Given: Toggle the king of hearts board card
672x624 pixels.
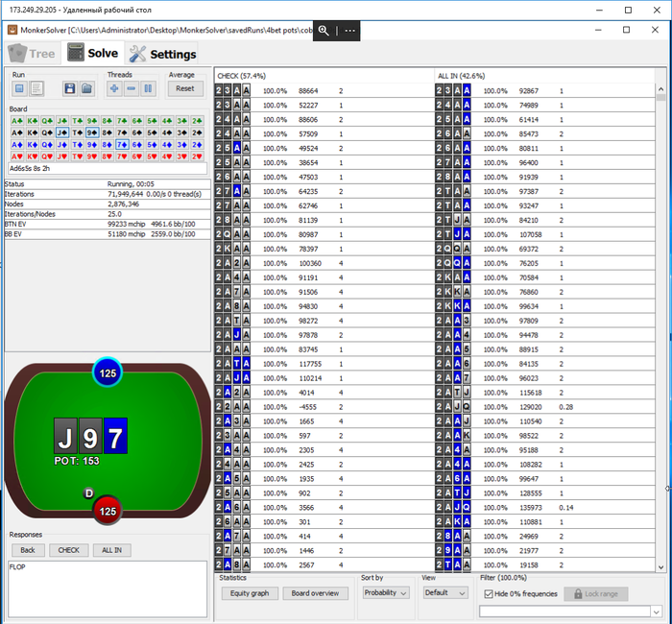Looking at the screenshot, I should (x=32, y=156).
